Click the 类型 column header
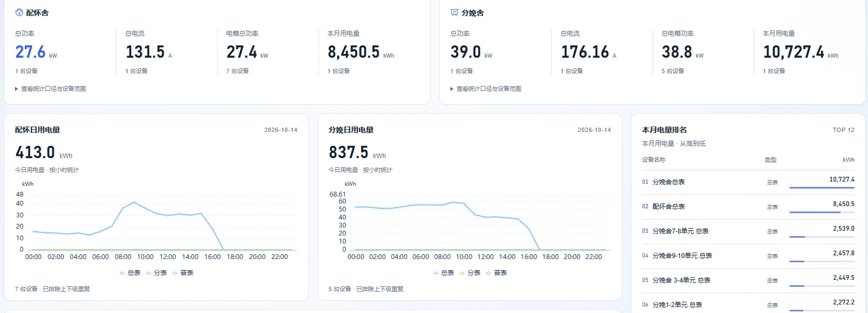This screenshot has height=313, width=868. coord(771,160)
